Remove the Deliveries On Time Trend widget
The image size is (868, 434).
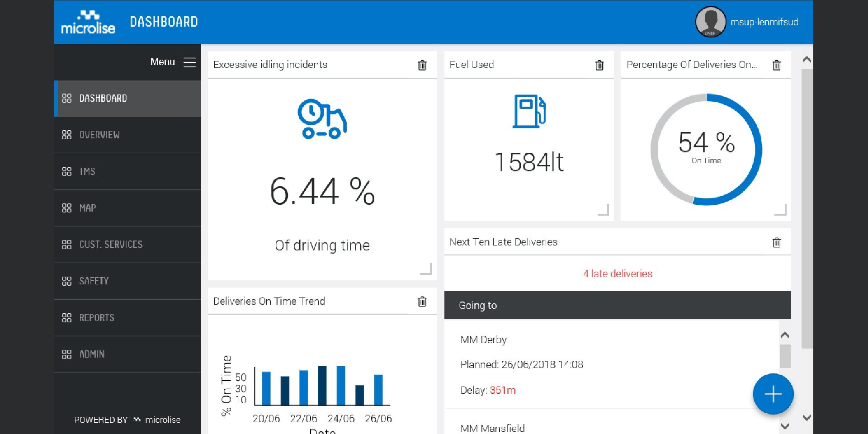click(x=422, y=302)
